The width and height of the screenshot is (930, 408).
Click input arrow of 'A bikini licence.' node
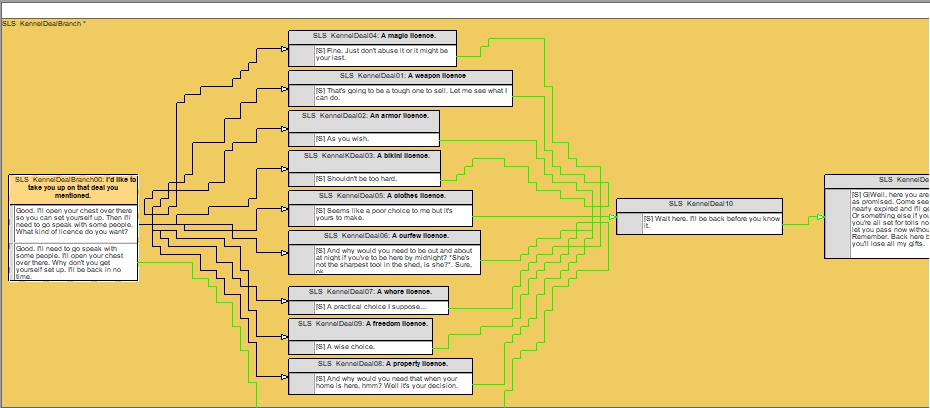(285, 169)
